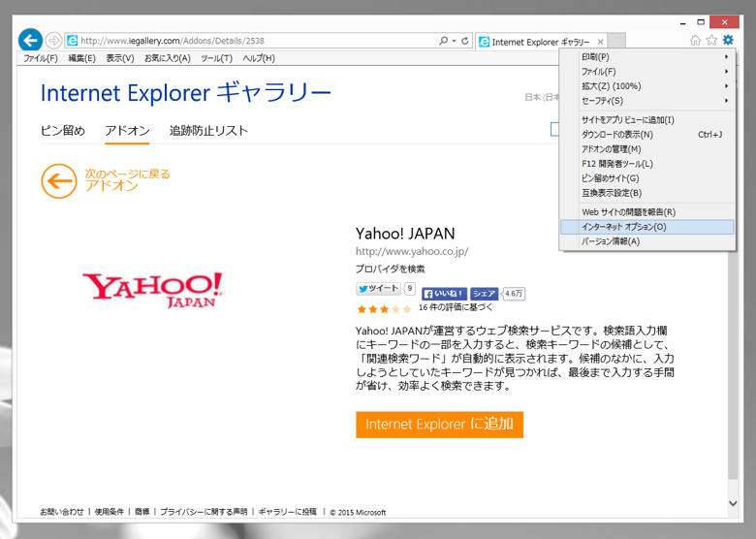Click the 16 件の評価に基づく text
756x539 pixels.
(x=456, y=307)
